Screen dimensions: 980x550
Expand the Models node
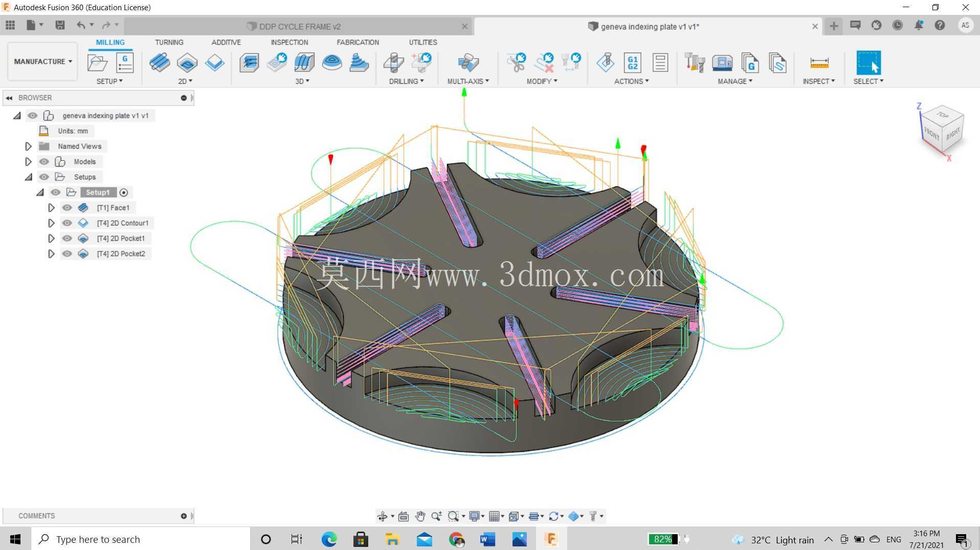click(x=28, y=162)
